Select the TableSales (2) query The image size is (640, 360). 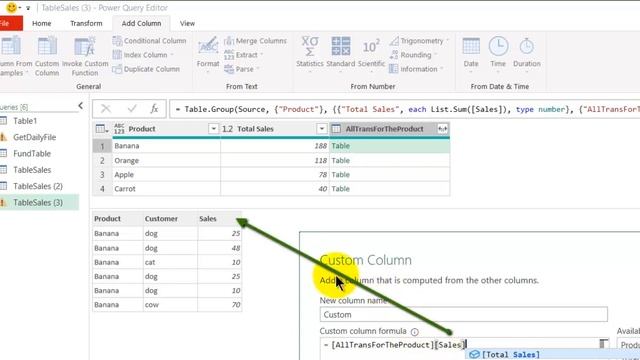pos(39,186)
